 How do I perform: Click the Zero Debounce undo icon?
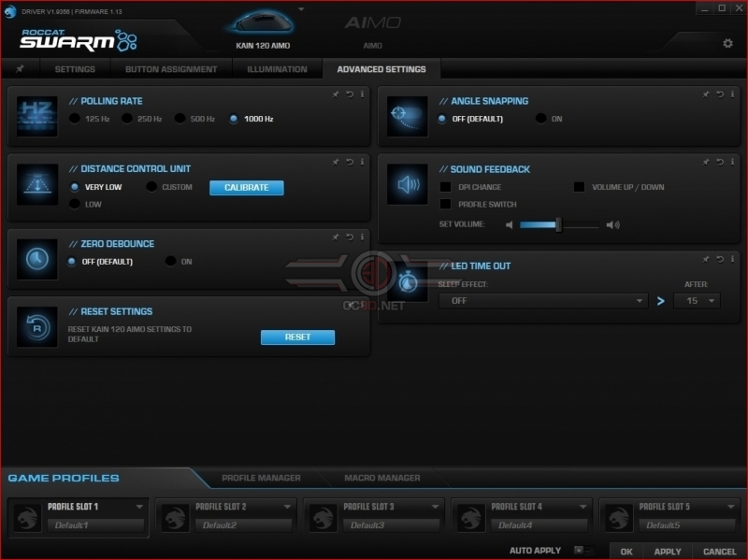350,237
